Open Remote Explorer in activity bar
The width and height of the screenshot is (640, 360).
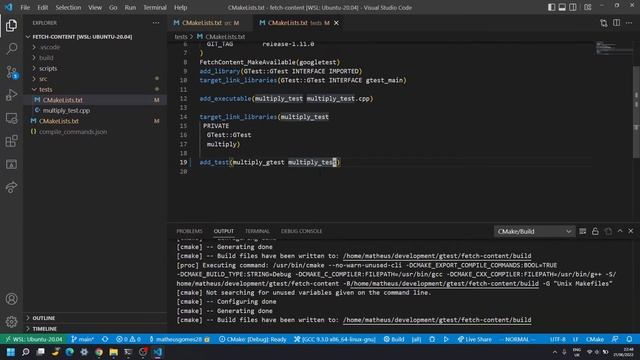coord(11,118)
